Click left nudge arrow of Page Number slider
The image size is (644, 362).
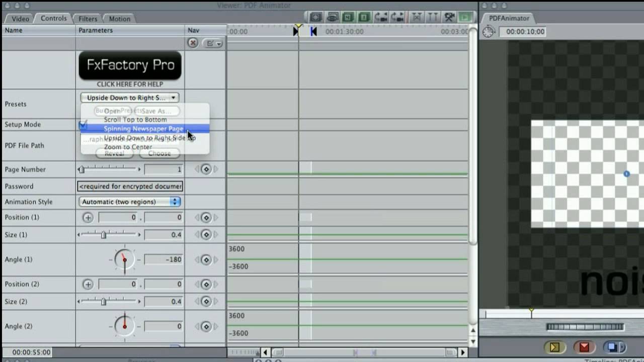click(79, 169)
